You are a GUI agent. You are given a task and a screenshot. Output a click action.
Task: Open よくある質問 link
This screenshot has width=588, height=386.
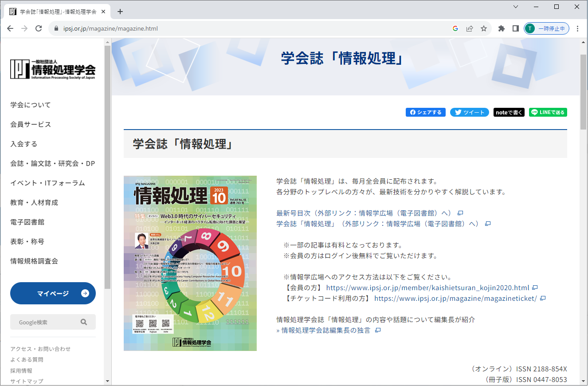27,360
